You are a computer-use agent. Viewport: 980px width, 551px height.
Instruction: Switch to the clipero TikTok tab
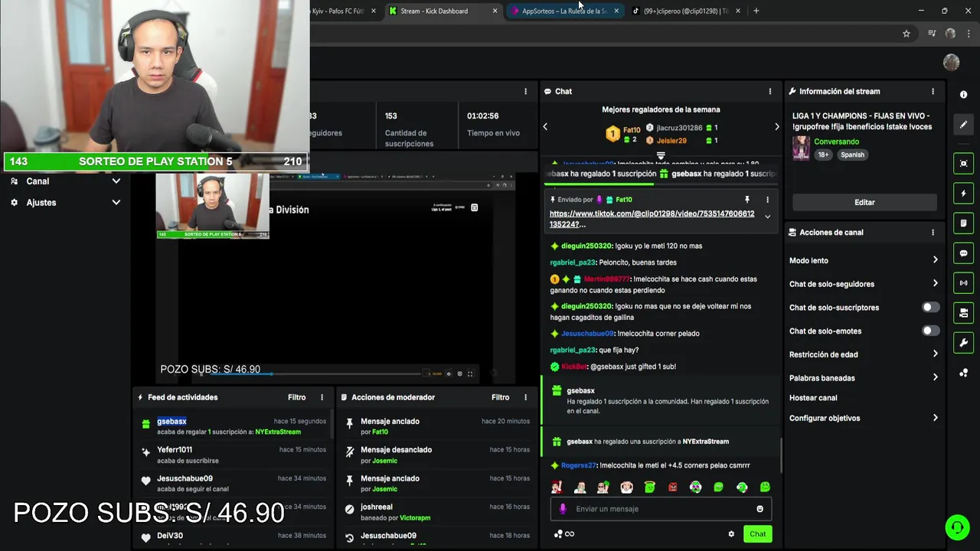[685, 11]
